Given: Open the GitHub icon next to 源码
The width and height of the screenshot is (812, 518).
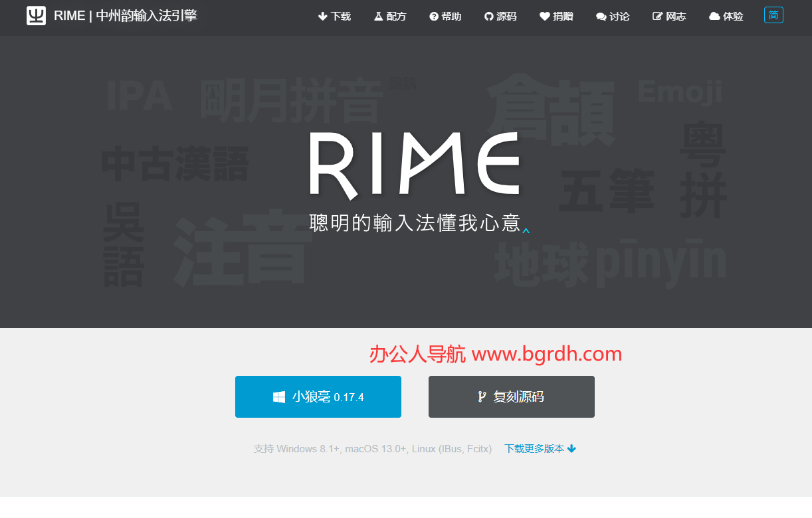Looking at the screenshot, I should pyautogui.click(x=488, y=17).
